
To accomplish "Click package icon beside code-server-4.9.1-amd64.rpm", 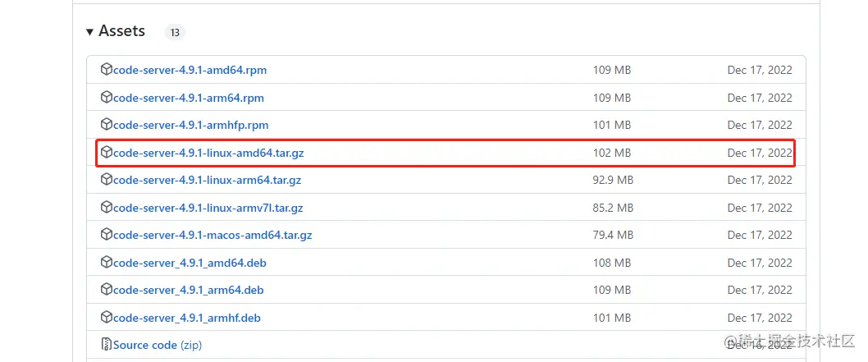I will coord(107,70).
